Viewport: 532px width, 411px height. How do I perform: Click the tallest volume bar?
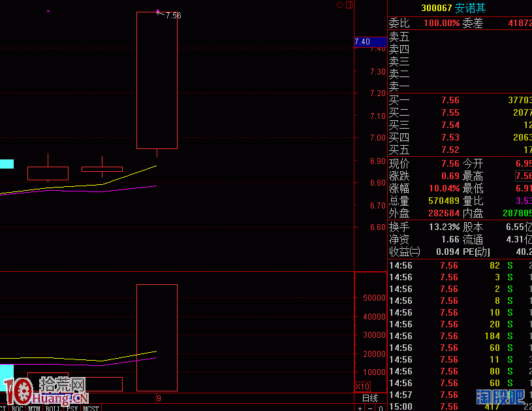point(157,337)
